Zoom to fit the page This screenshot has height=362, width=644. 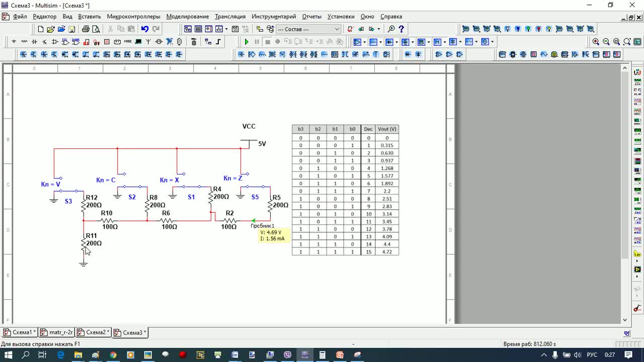pos(627,42)
